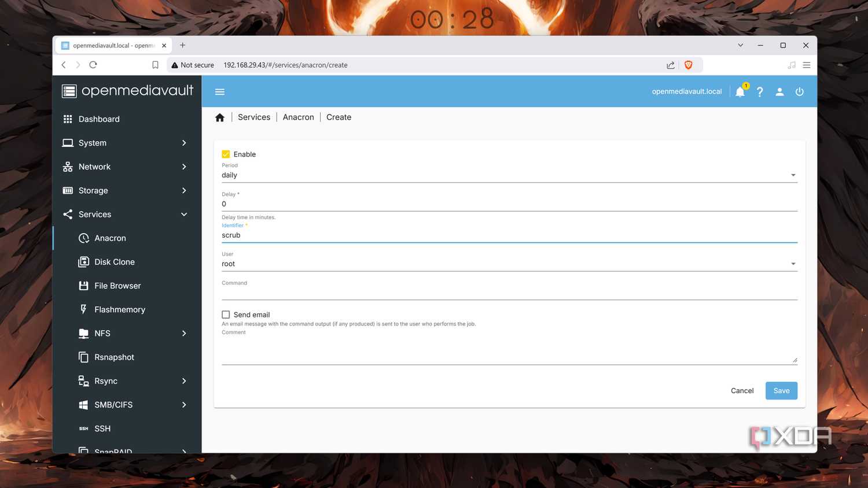
Task: Expand the Rsync submenu chevron
Action: coord(184,381)
